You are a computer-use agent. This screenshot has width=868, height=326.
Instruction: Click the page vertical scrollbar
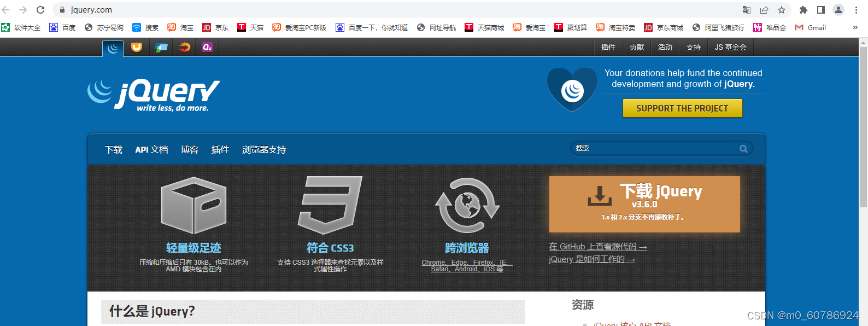click(x=863, y=127)
